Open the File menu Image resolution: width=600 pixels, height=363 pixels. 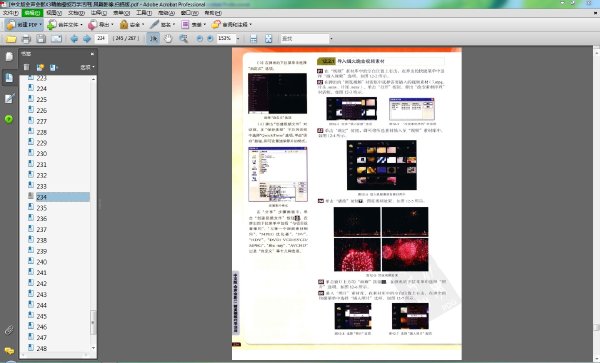10,13
